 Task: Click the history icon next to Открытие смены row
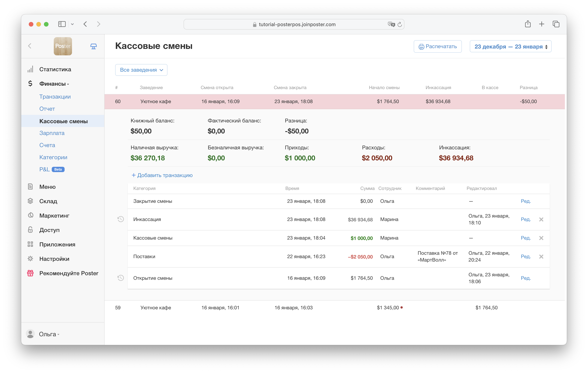tap(121, 278)
